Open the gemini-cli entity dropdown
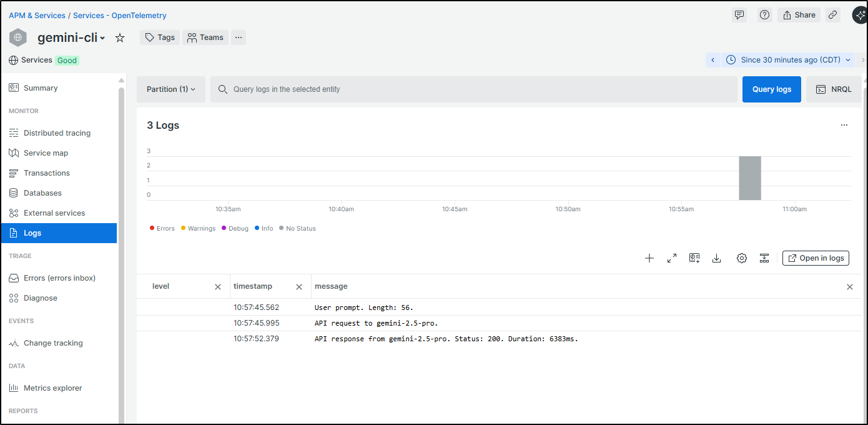Viewport: 868px width, 425px height. point(71,37)
